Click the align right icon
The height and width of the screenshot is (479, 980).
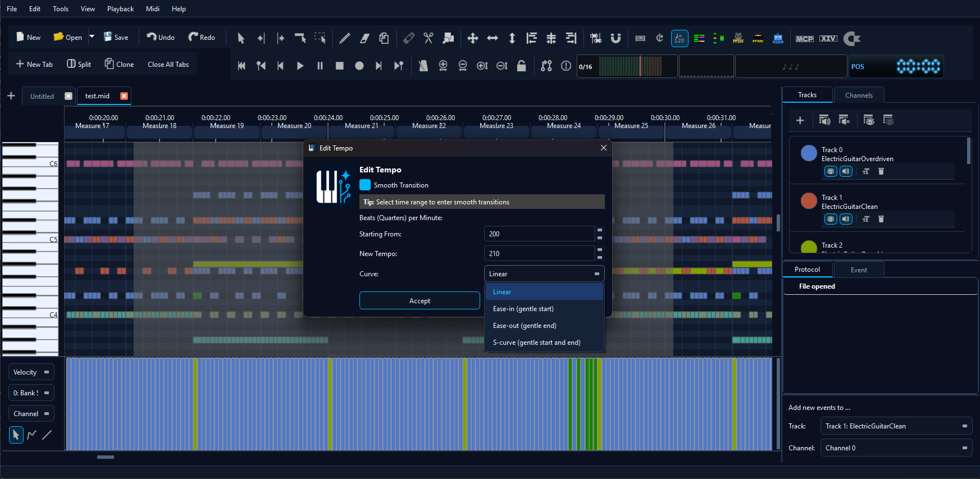pyautogui.click(x=571, y=38)
